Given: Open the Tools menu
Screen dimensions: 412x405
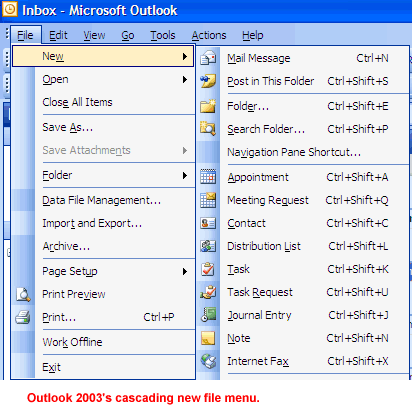Looking at the screenshot, I should coord(163,35).
